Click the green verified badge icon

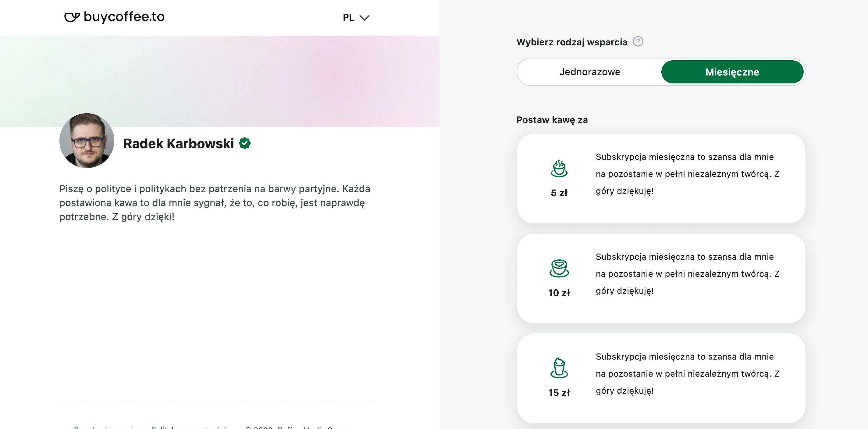point(245,143)
